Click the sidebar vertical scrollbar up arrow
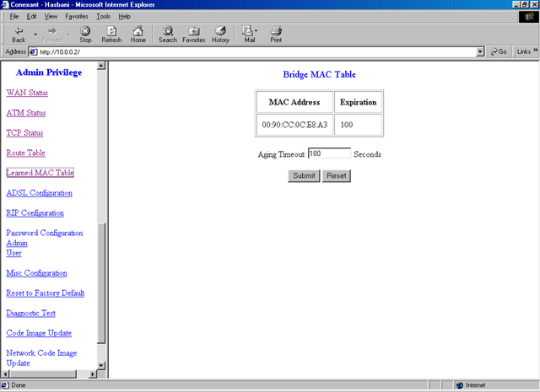Viewport: 540px width, 392px height. coord(101,66)
